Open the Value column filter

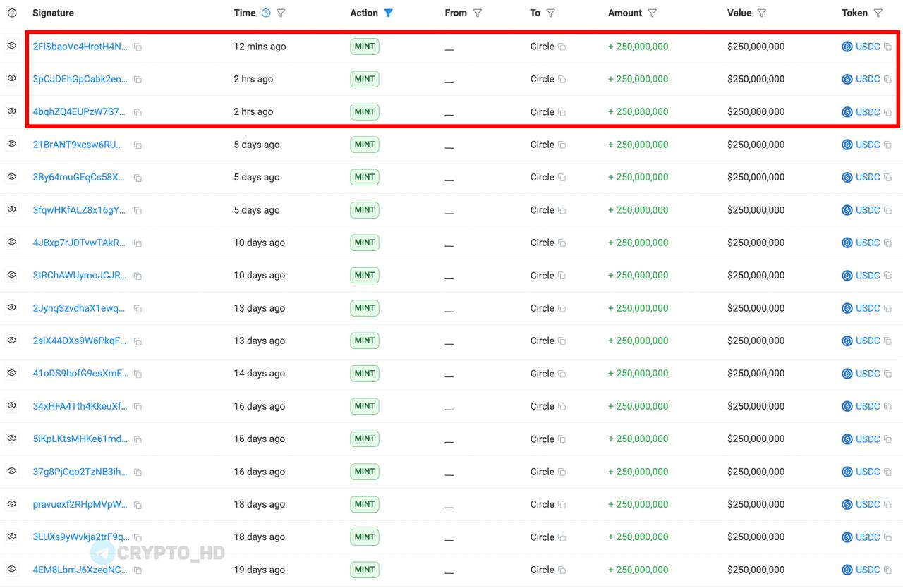(x=761, y=13)
